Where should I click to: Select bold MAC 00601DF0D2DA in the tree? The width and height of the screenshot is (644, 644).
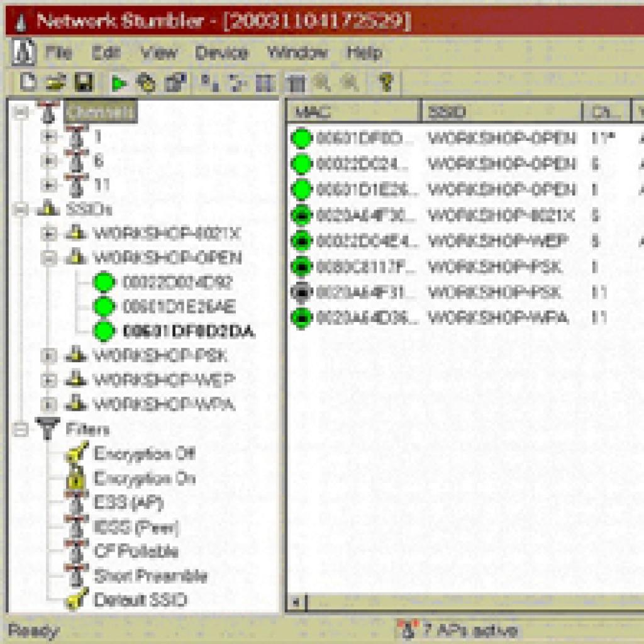[x=189, y=331]
